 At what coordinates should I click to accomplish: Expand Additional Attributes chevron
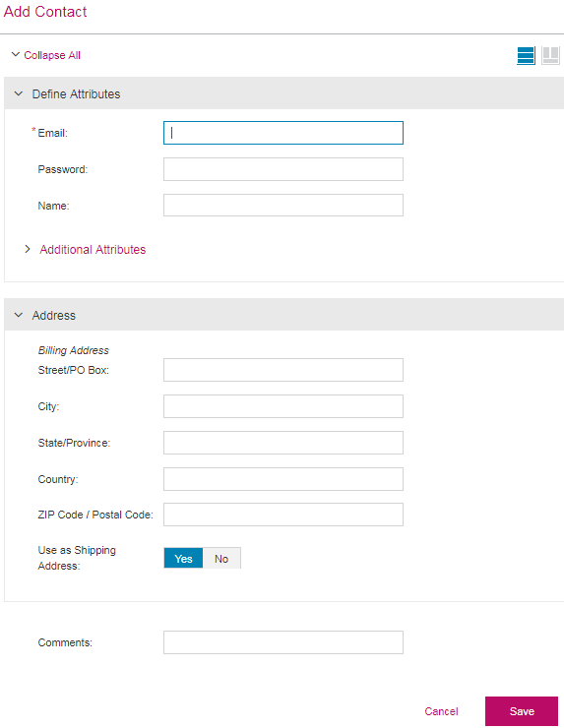[28, 249]
